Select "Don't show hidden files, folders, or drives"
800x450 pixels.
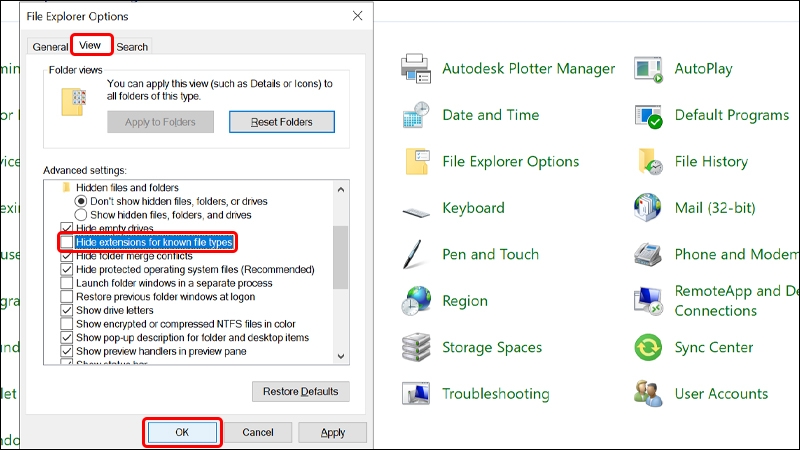81,201
